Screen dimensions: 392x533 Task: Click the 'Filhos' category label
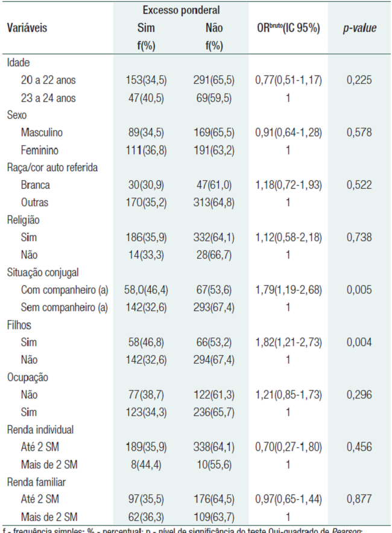coord(19,325)
